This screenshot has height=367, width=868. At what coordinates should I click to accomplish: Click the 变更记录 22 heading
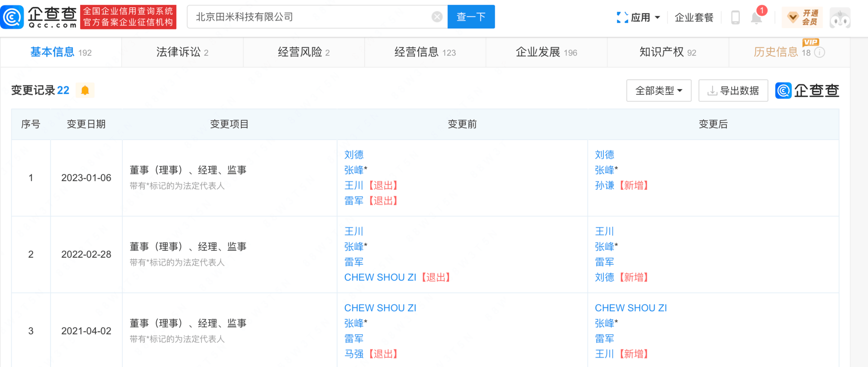(40, 90)
